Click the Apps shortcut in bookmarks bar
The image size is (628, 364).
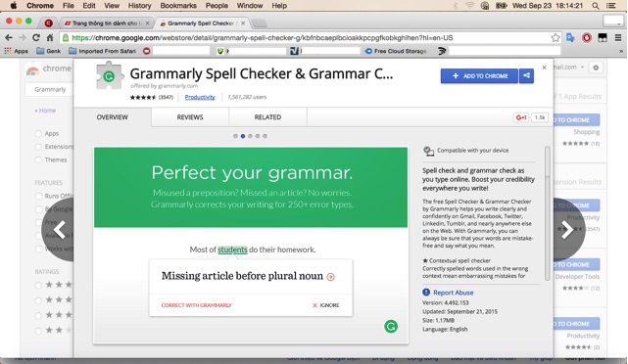[x=16, y=51]
